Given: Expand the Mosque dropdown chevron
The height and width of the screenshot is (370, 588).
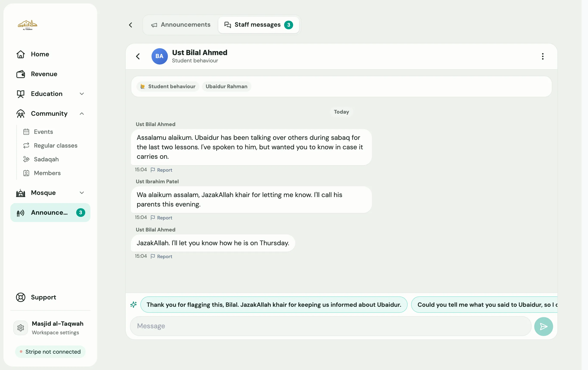Looking at the screenshot, I should tap(82, 193).
